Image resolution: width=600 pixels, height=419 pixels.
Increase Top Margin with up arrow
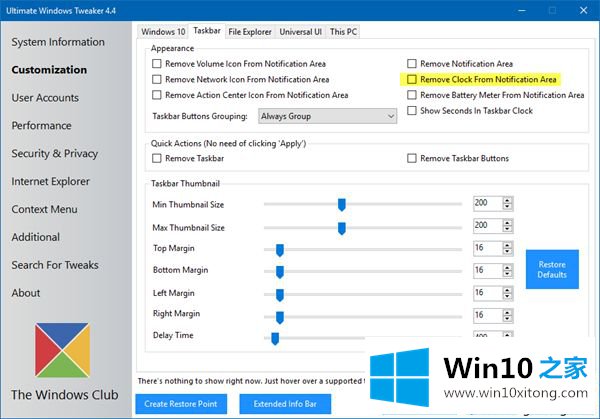point(507,245)
